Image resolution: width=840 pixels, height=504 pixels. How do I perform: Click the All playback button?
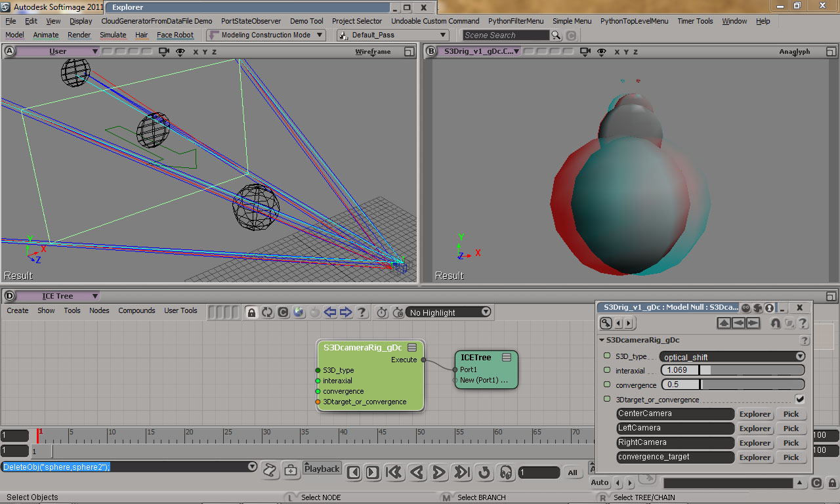[572, 472]
